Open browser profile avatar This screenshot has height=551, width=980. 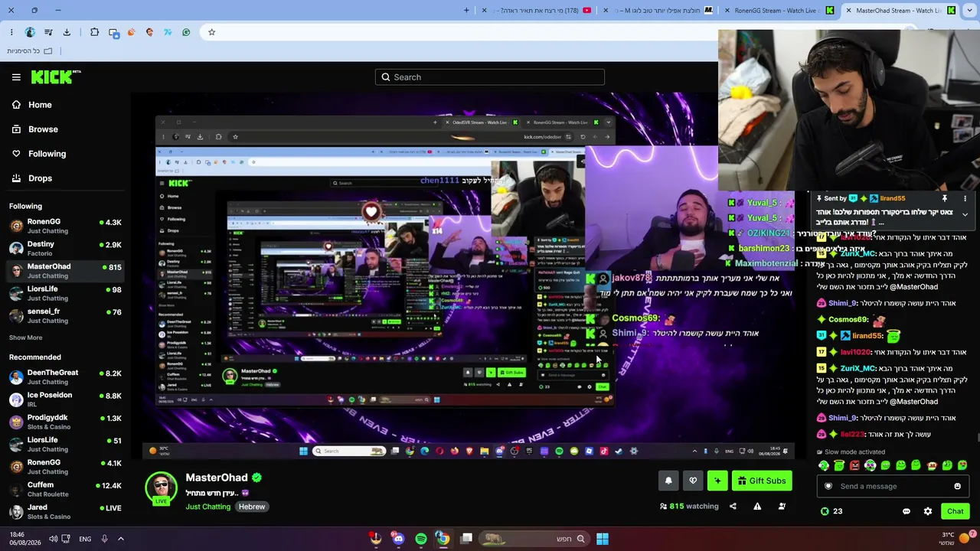pyautogui.click(x=30, y=32)
